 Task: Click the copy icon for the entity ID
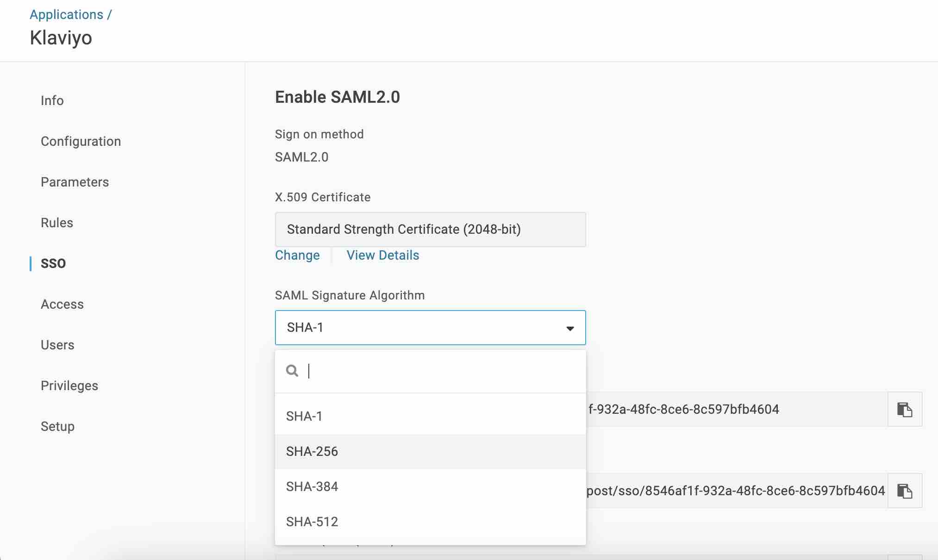[905, 409]
